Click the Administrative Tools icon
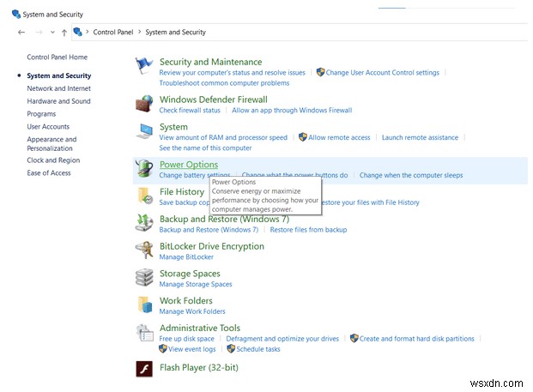 (x=144, y=333)
